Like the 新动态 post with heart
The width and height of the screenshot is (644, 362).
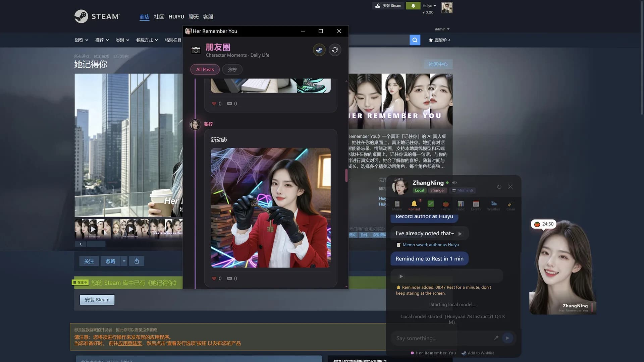[x=214, y=279]
